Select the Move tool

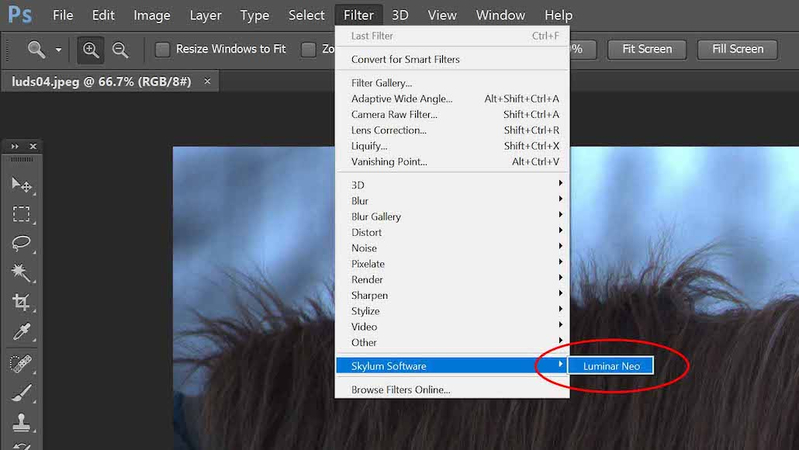tap(21, 184)
